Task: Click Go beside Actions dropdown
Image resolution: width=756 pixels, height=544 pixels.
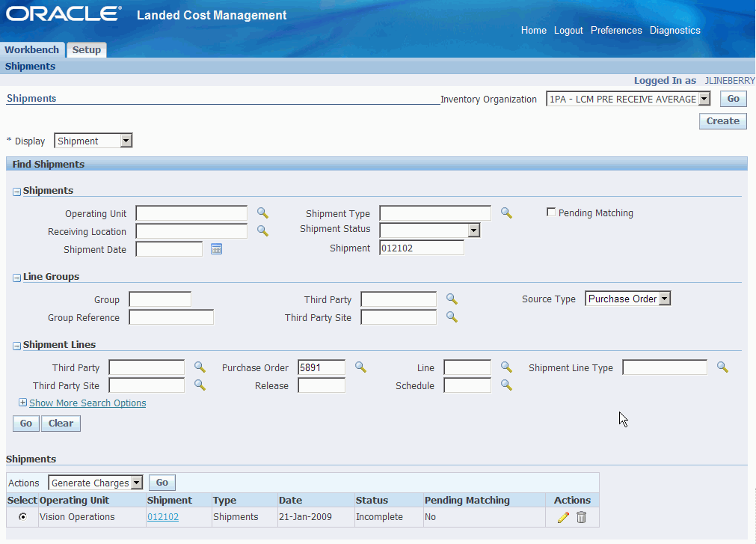Action: point(162,483)
